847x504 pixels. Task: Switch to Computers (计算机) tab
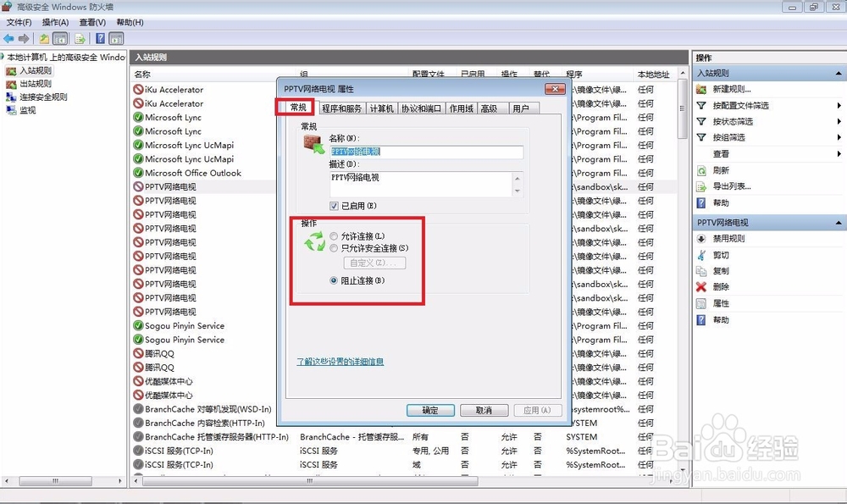point(381,108)
